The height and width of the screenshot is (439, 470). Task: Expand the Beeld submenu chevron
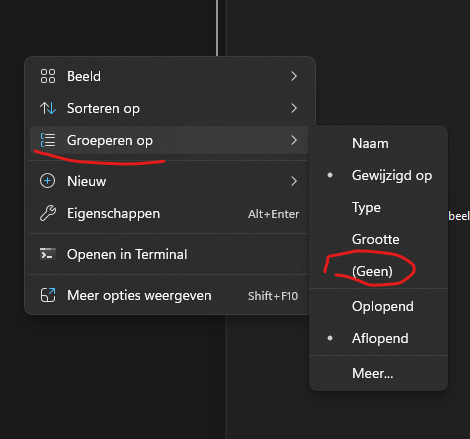[x=294, y=76]
